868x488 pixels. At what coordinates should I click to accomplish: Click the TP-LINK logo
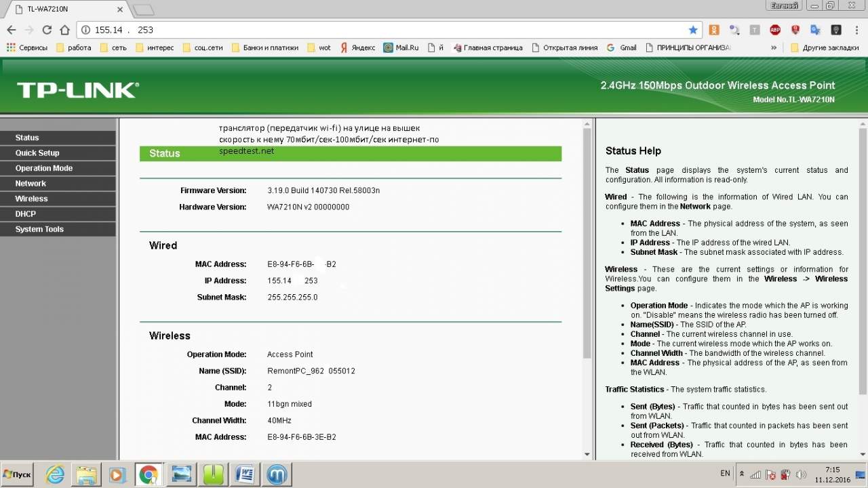click(x=77, y=90)
